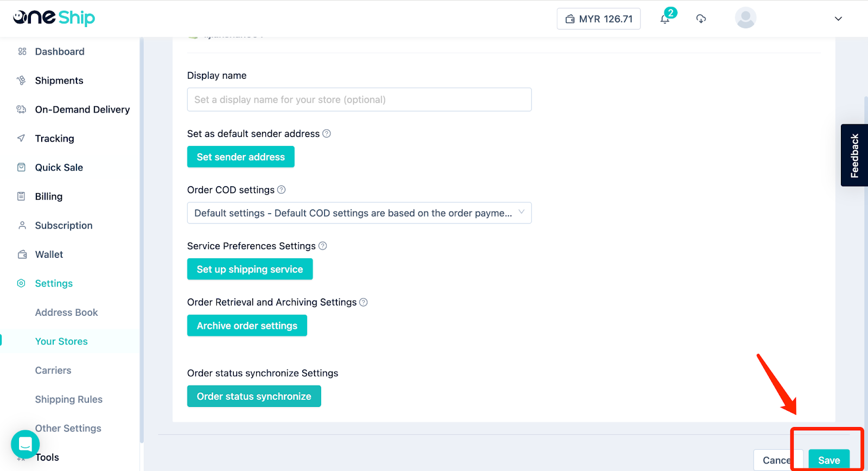Click the Order Retrieval and Archiving help icon

[363, 302]
